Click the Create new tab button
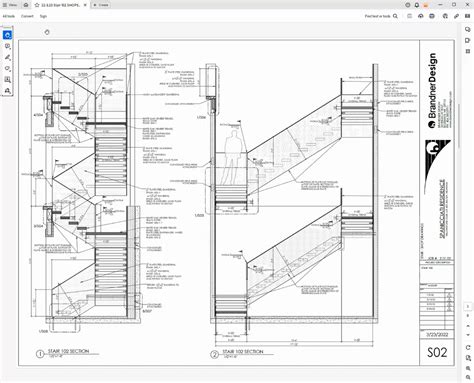 click(x=101, y=5)
